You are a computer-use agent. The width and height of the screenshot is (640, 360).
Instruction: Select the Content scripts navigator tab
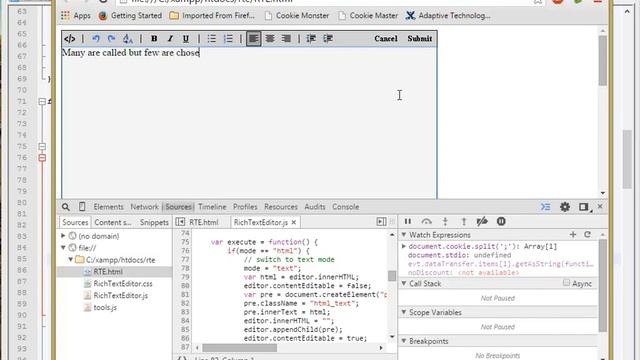click(x=113, y=222)
